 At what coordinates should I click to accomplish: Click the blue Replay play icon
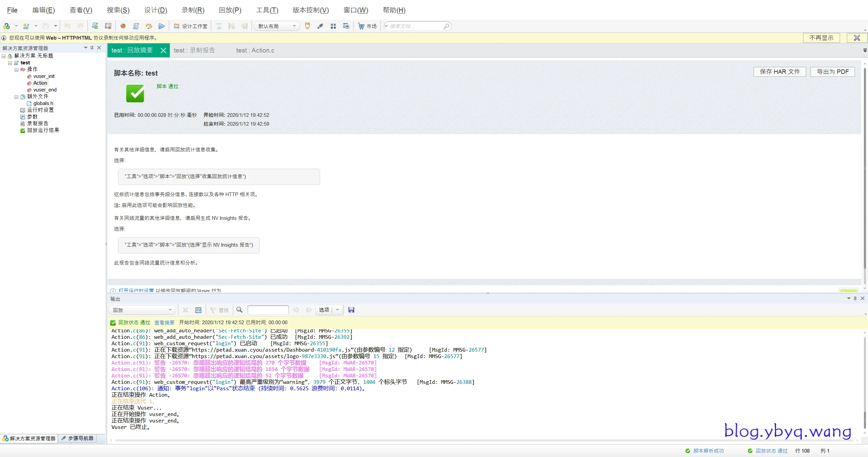click(162, 26)
